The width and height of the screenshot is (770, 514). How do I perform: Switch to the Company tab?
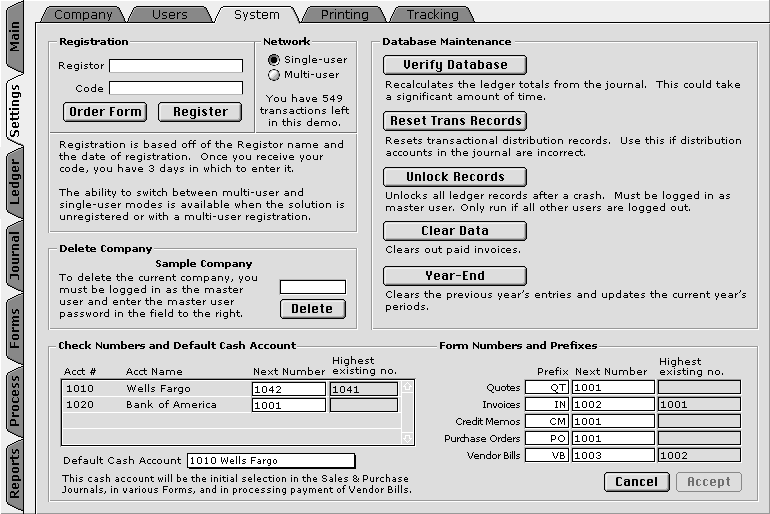83,14
